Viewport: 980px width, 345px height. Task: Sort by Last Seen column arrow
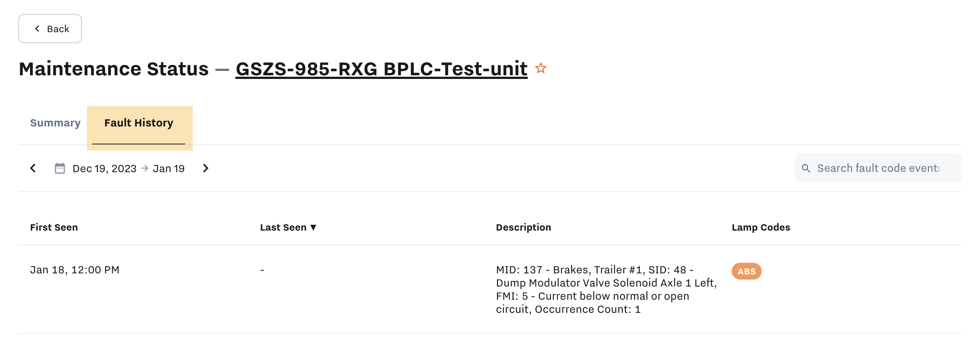click(313, 227)
